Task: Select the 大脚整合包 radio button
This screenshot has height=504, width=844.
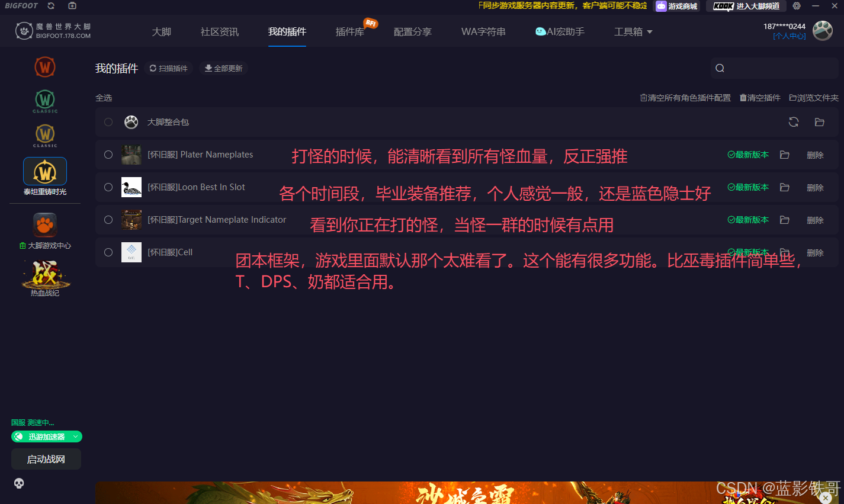Action: (108, 122)
